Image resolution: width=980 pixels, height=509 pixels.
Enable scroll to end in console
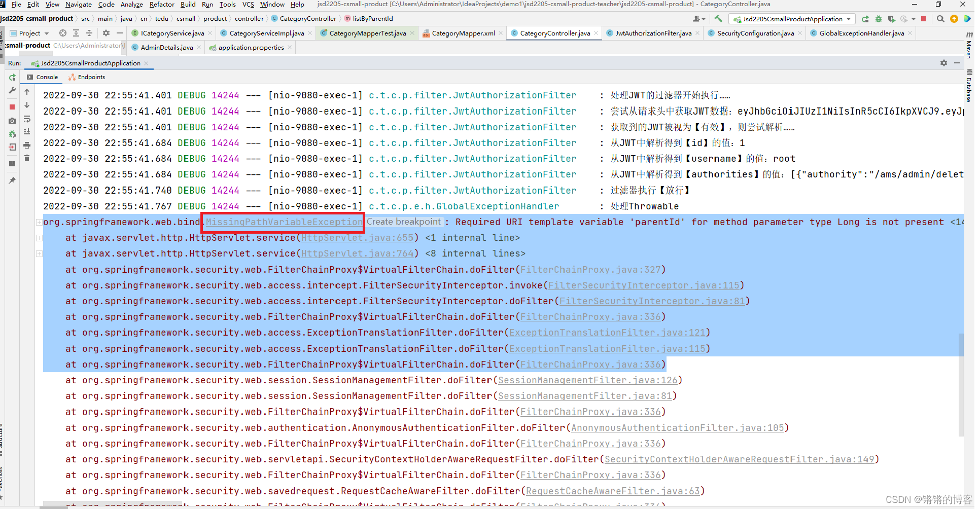tap(27, 131)
